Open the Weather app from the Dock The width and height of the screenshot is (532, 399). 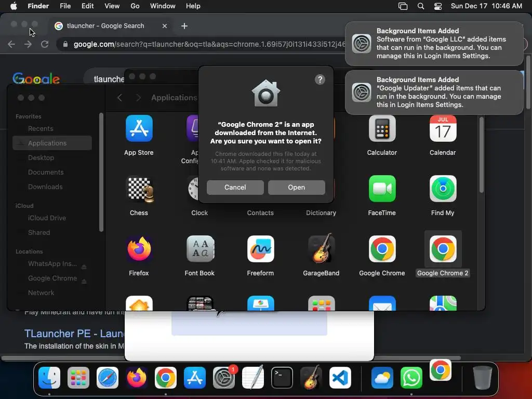382,378
